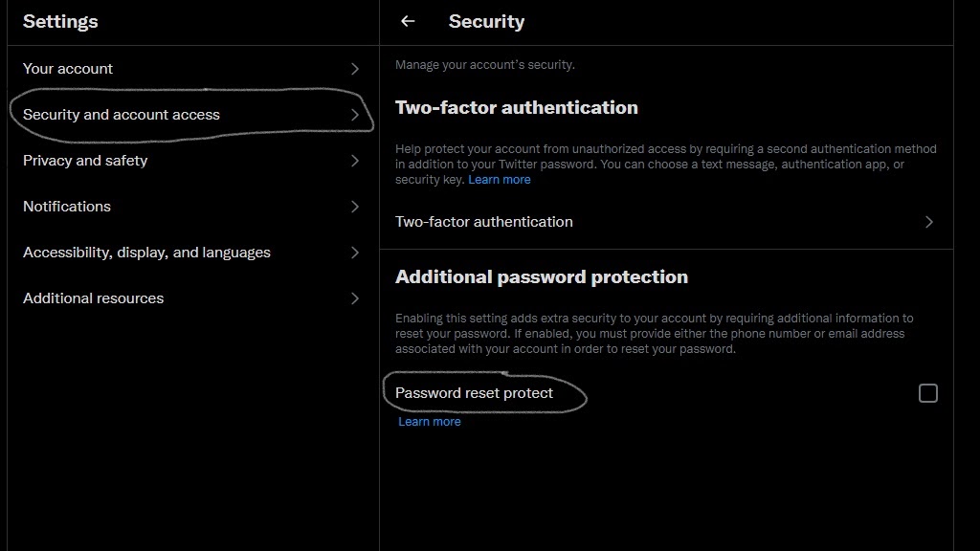Viewport: 980px width, 551px height.
Task: Click the Two-factor authentication row chevron
Action: tap(929, 222)
